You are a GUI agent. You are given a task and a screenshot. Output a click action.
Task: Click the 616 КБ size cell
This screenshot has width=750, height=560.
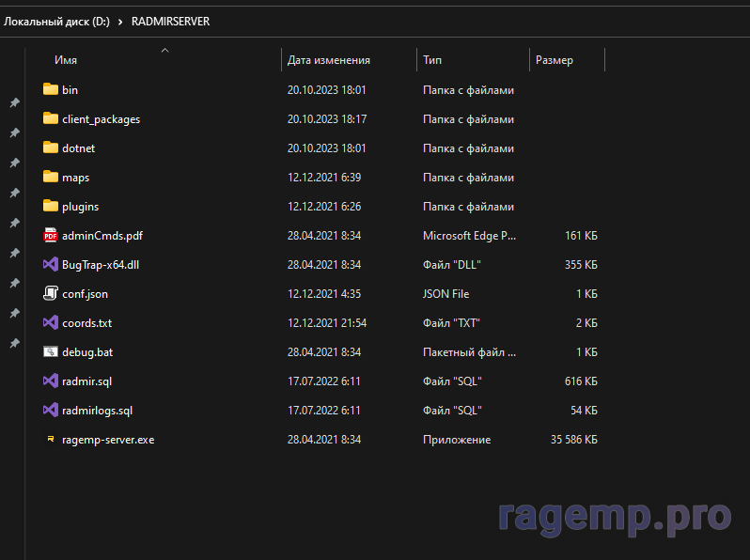(581, 381)
